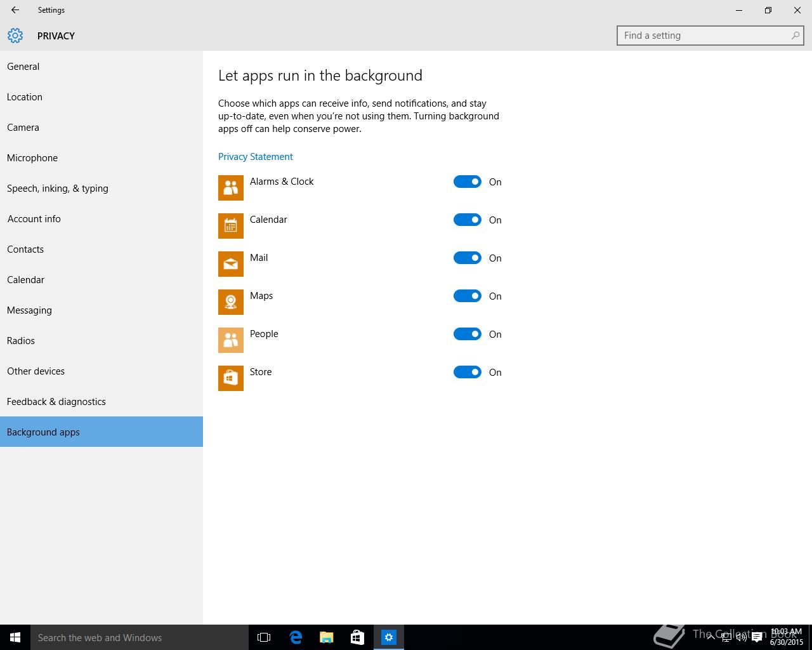Select Background apps in sidebar

(101, 432)
